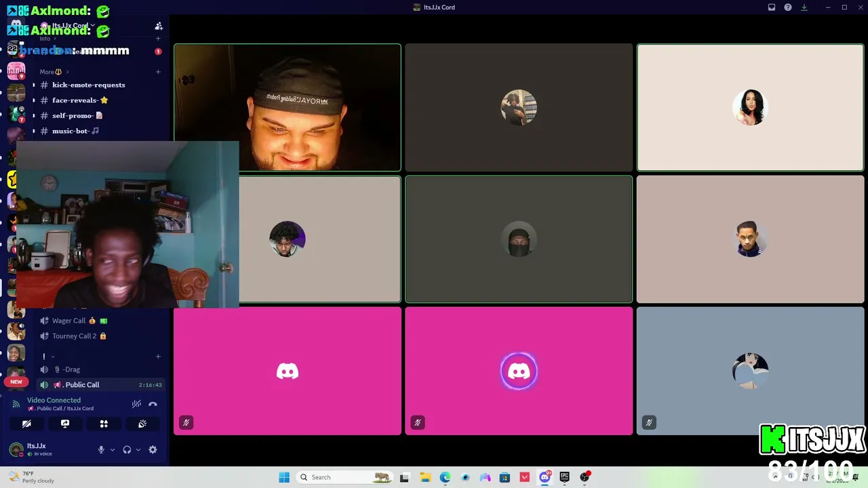Open the NEW unread indicator

pos(16,382)
